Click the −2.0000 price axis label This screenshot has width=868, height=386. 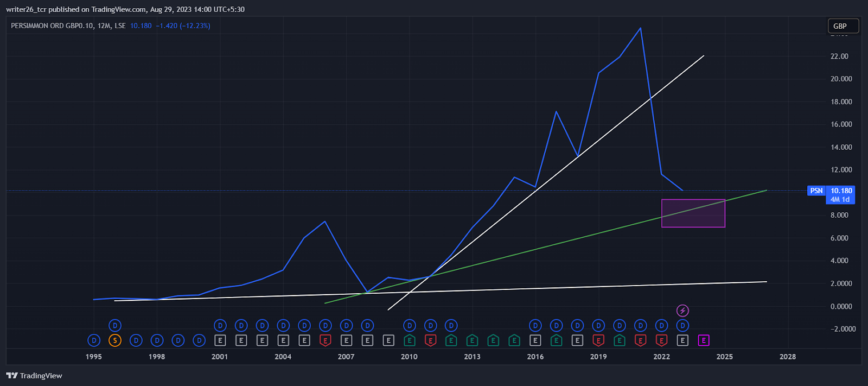[843, 329]
